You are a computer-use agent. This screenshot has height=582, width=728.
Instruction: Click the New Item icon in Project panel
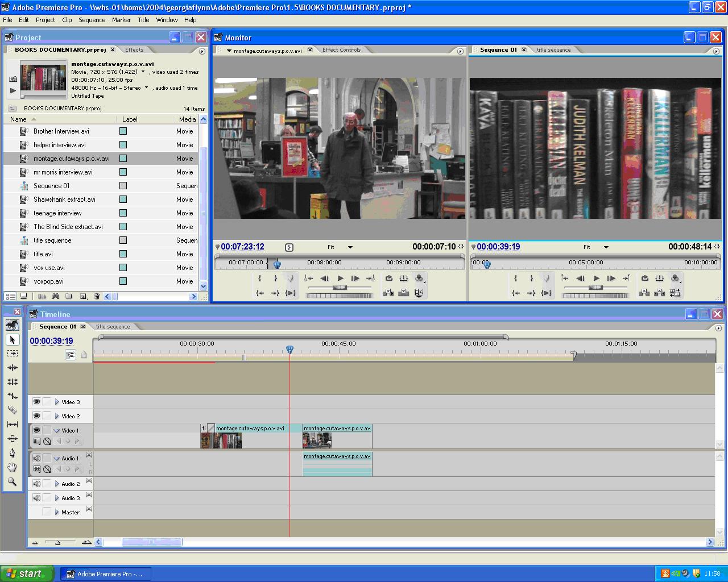pyautogui.click(x=83, y=296)
